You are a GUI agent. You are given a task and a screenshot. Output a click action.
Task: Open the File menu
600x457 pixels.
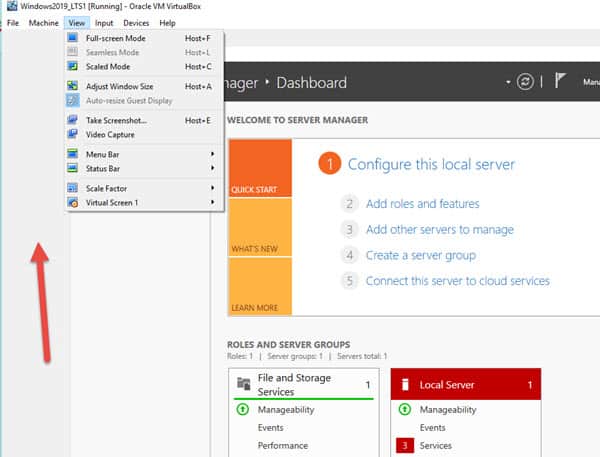point(13,23)
